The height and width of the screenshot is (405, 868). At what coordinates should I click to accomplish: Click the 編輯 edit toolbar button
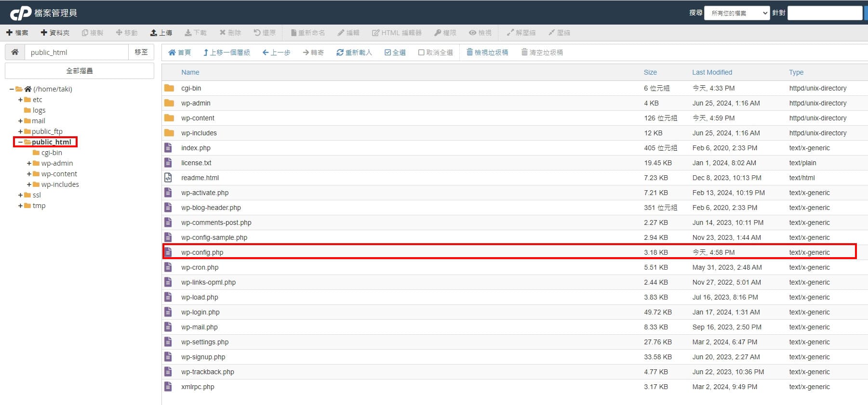[x=348, y=33]
